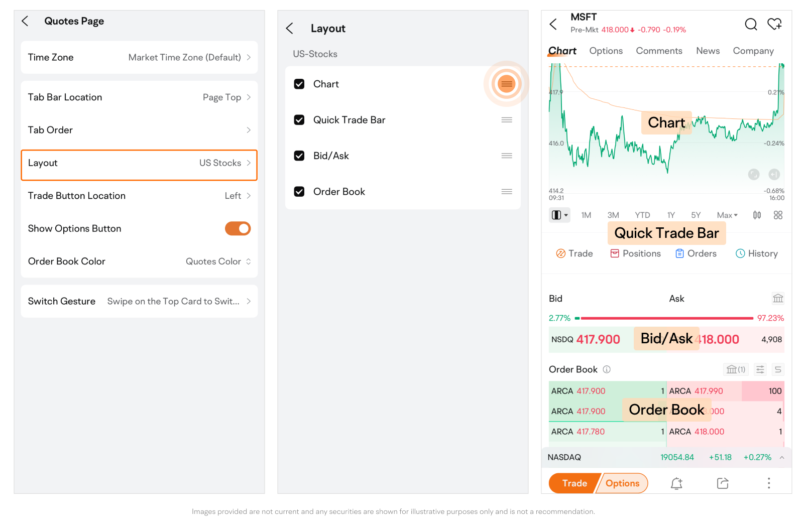
Task: Click the Order Book filter settings icon
Action: click(x=760, y=370)
